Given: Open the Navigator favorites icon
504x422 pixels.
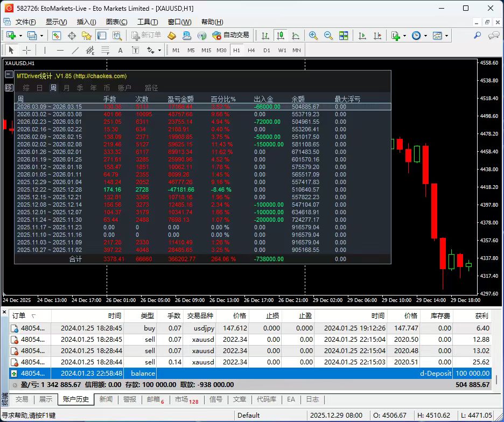Looking at the screenshot, I should click(x=87, y=36).
